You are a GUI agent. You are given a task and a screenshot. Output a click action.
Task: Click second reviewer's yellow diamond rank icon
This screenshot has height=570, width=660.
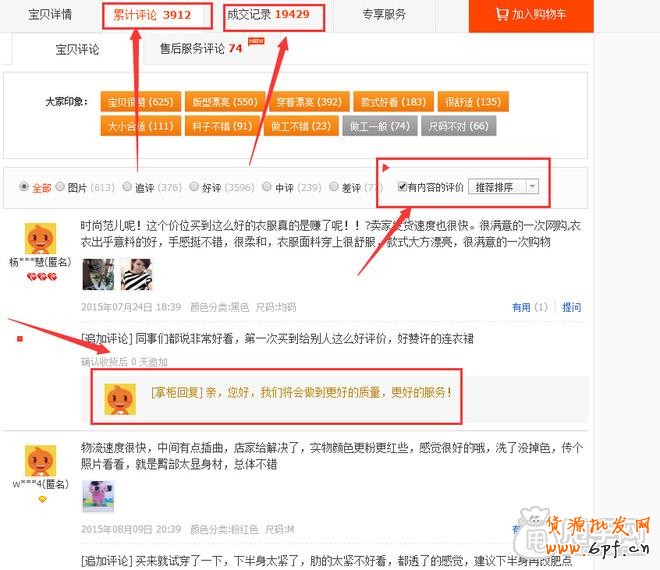coord(41,498)
